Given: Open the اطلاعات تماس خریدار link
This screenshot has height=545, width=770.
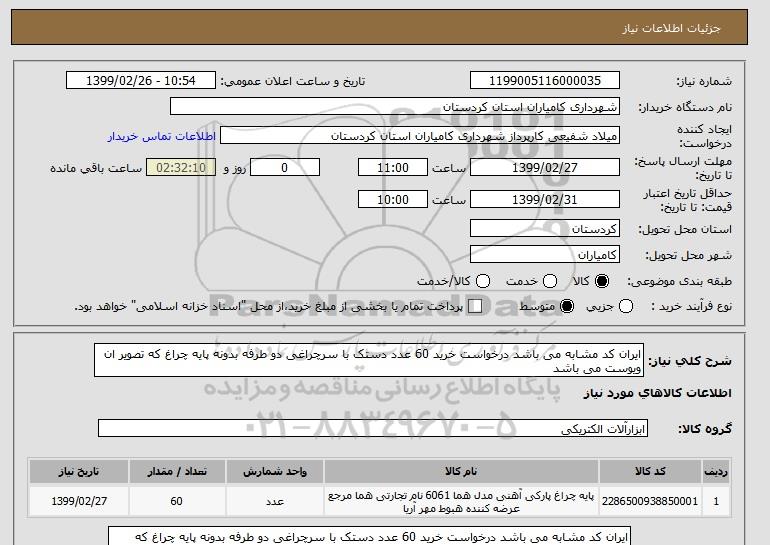Looking at the screenshot, I should point(162,136).
